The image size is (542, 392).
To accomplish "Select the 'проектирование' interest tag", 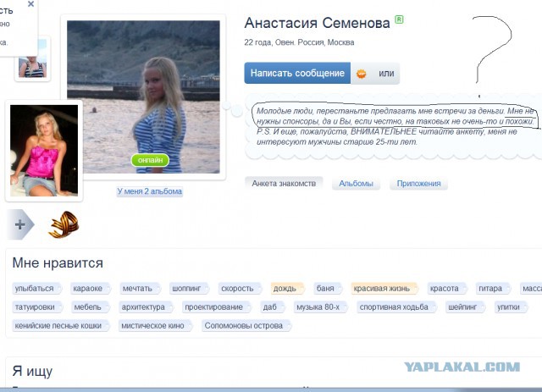I will [216, 307].
